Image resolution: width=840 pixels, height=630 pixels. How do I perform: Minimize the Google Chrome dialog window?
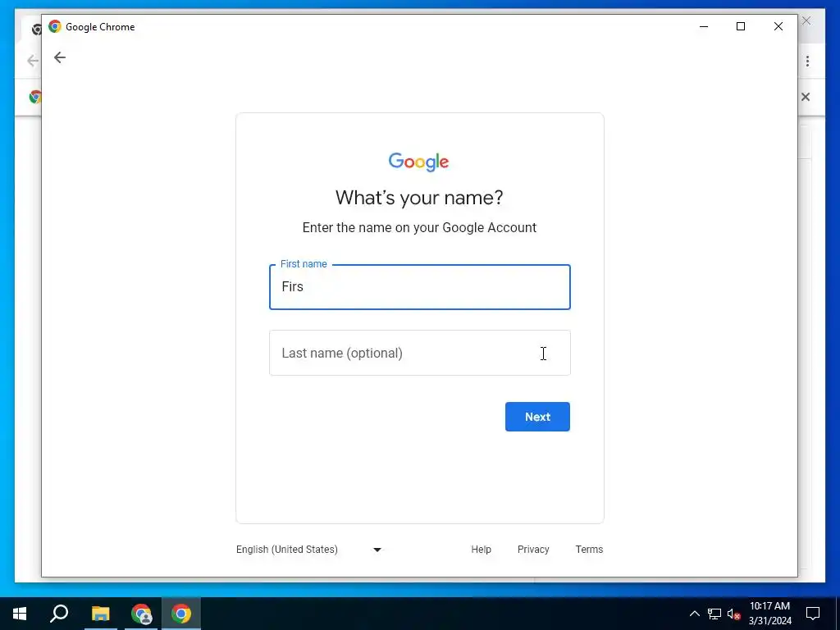704,26
